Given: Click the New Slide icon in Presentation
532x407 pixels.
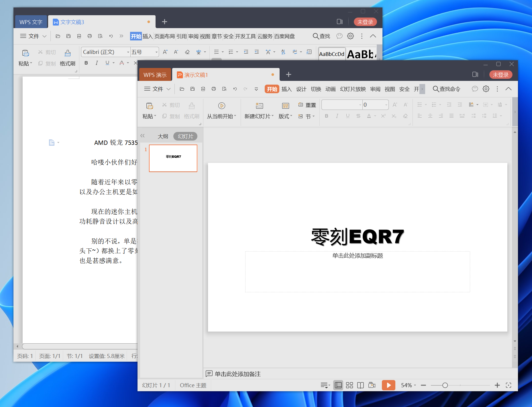Looking at the screenshot, I should 259,106.
